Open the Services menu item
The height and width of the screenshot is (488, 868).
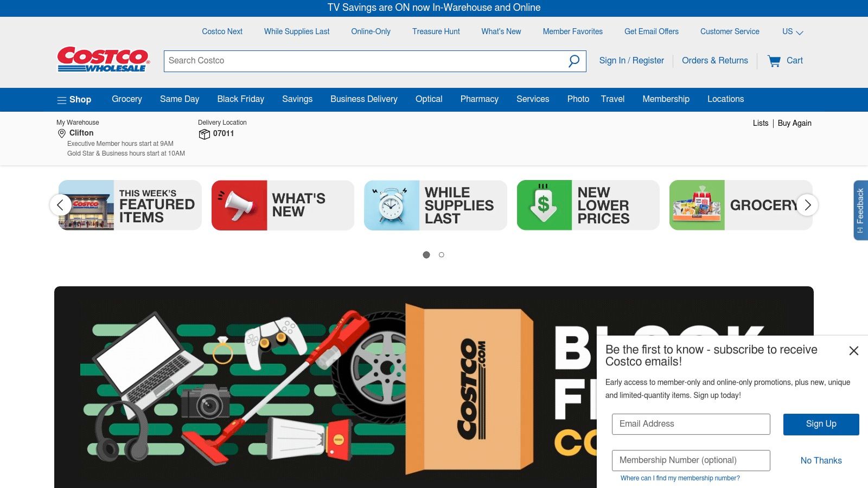click(x=533, y=99)
